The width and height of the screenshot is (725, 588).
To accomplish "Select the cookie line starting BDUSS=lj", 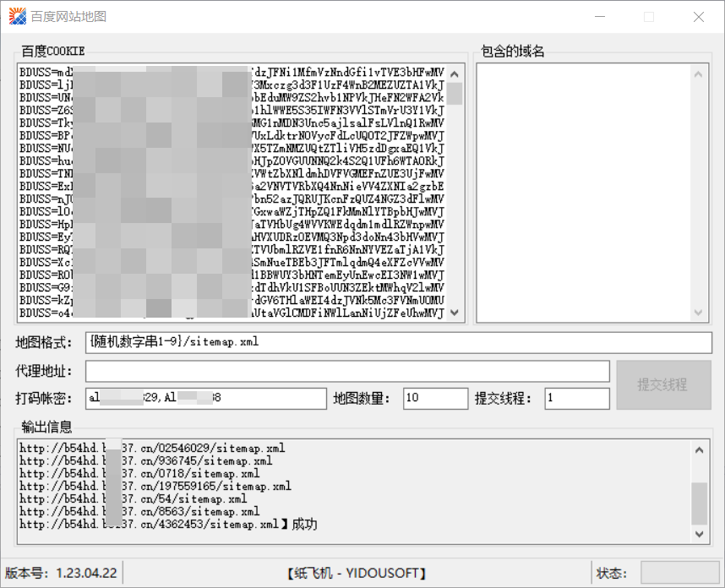I will pyautogui.click(x=232, y=85).
